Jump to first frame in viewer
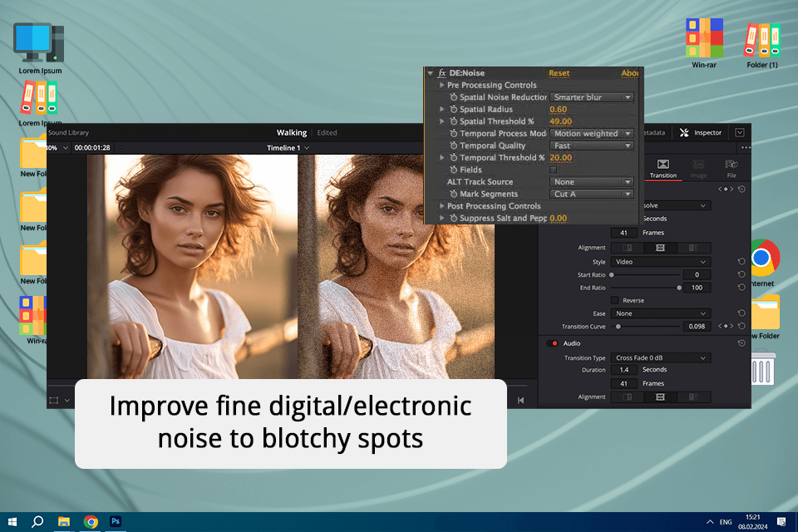This screenshot has width=798, height=532. click(520, 401)
